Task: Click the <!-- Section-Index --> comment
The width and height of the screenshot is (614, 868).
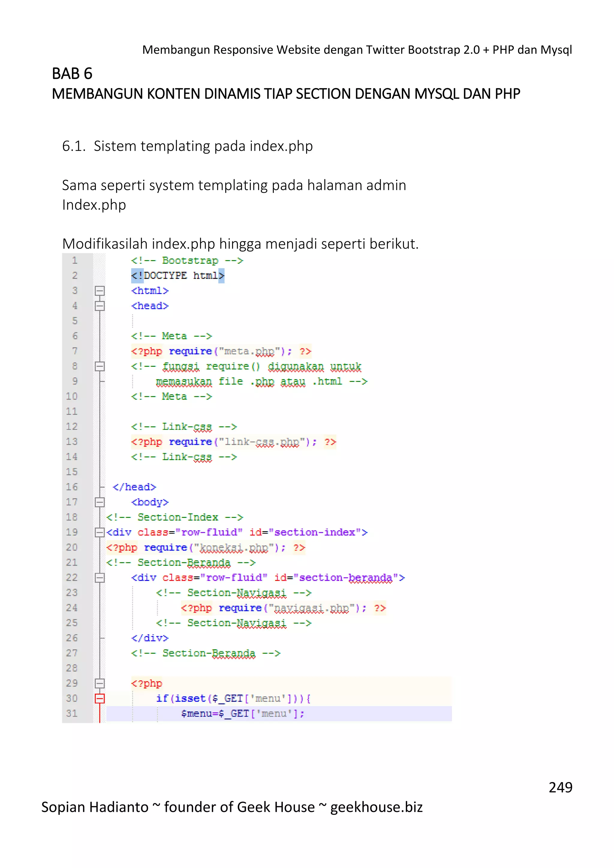Action: pos(175,517)
